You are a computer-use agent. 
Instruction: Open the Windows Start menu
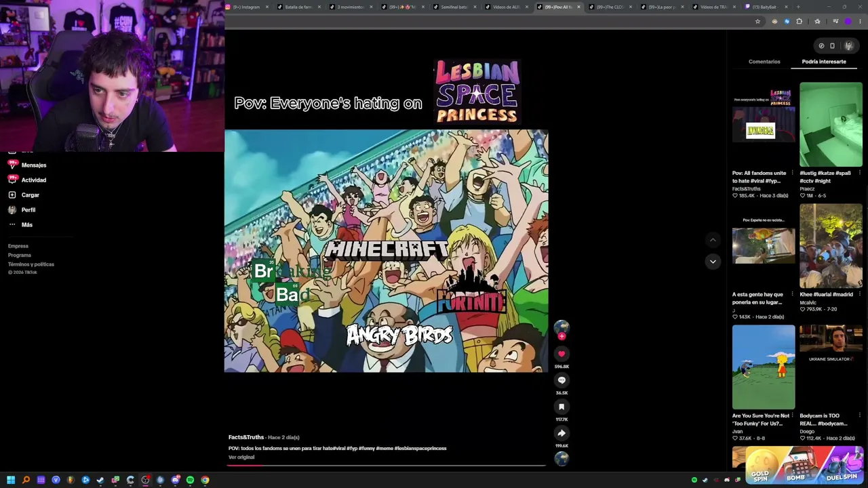[11, 481]
